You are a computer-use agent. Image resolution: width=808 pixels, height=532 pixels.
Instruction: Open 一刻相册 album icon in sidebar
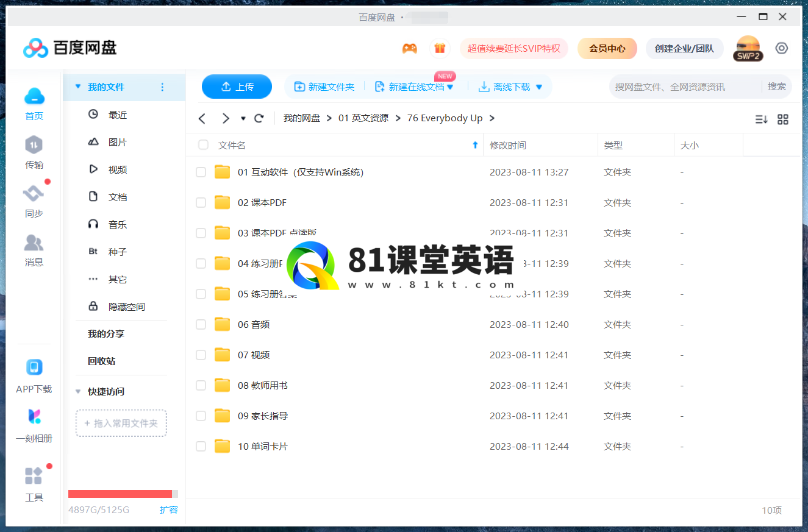[x=34, y=417]
